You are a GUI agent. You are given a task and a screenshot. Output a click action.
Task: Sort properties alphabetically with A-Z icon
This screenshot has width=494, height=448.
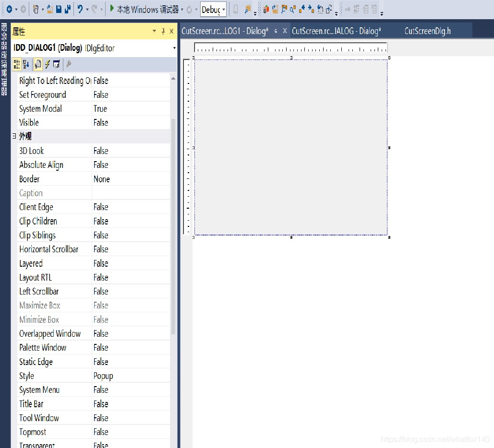click(x=26, y=64)
